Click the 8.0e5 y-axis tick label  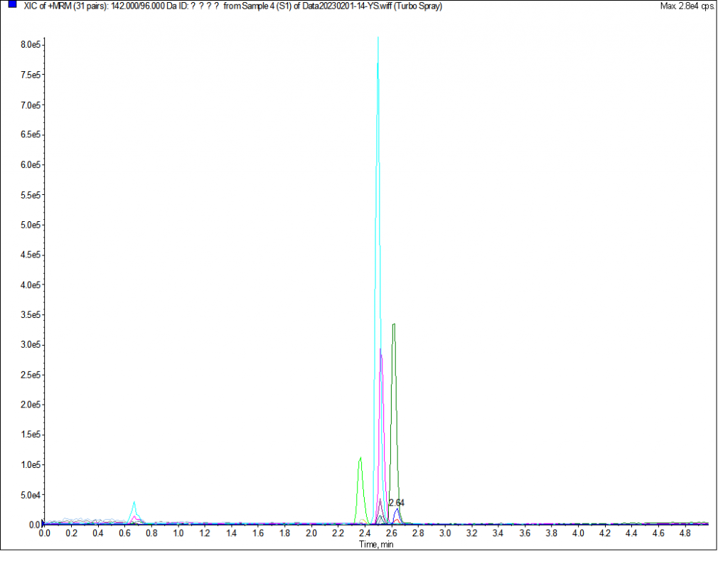[31, 45]
